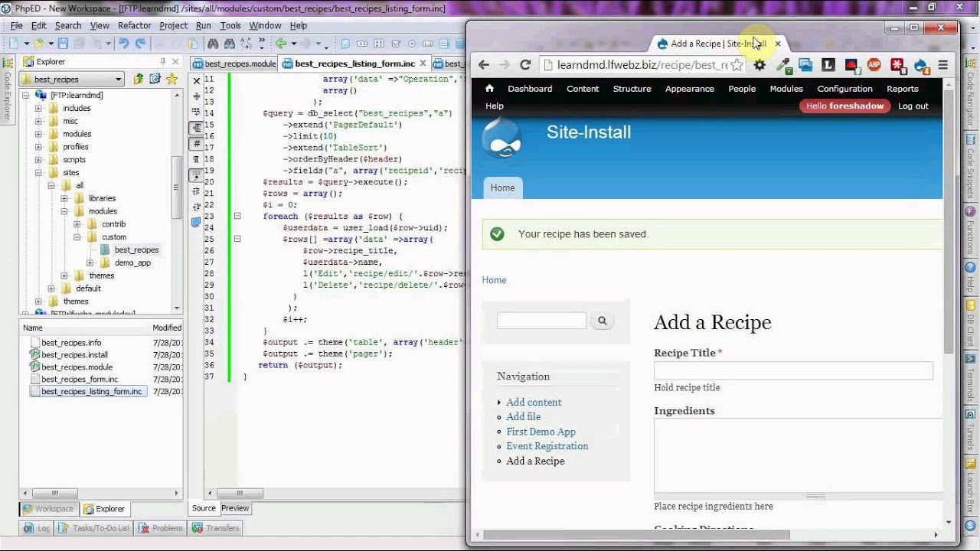Click the Explorer favorites star icon
The height and width of the screenshot is (551, 980).
pyautogui.click(x=171, y=79)
